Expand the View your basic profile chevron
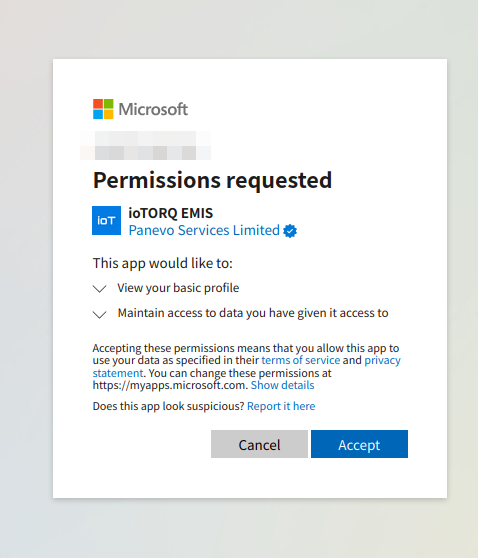This screenshot has width=478, height=558. (100, 289)
